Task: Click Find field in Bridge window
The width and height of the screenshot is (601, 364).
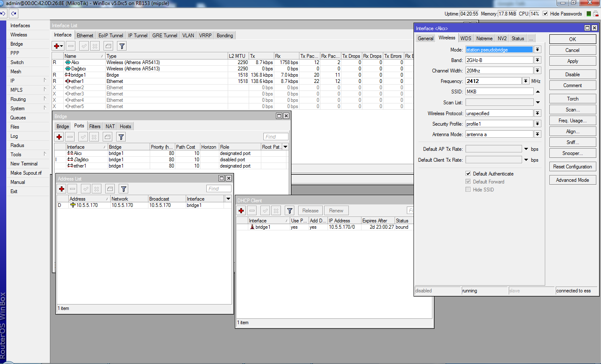Action: [276, 137]
